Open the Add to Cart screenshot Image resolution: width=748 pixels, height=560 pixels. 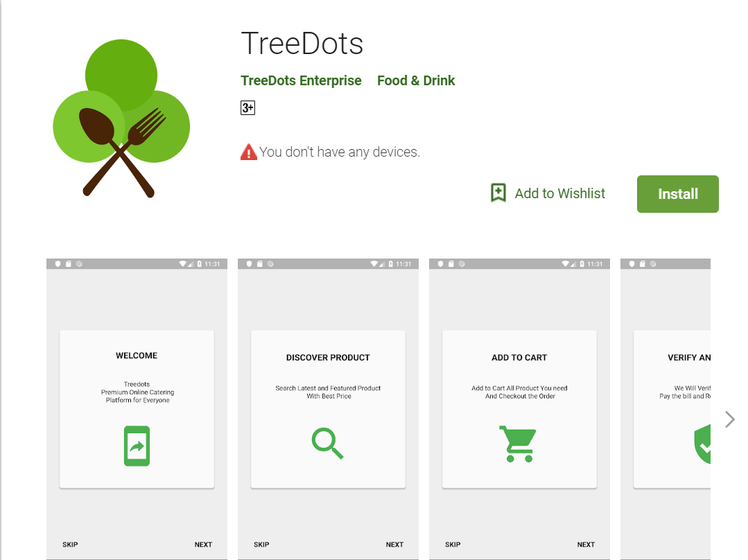click(519, 409)
